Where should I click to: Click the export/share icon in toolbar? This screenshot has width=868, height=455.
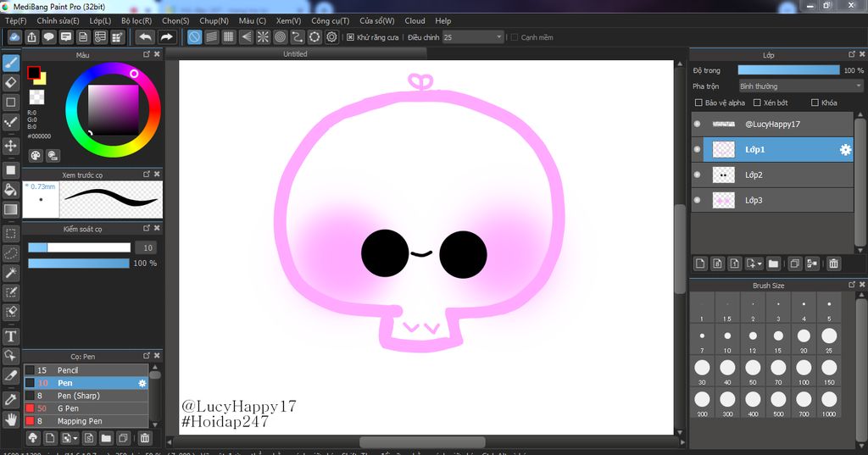pos(31,37)
